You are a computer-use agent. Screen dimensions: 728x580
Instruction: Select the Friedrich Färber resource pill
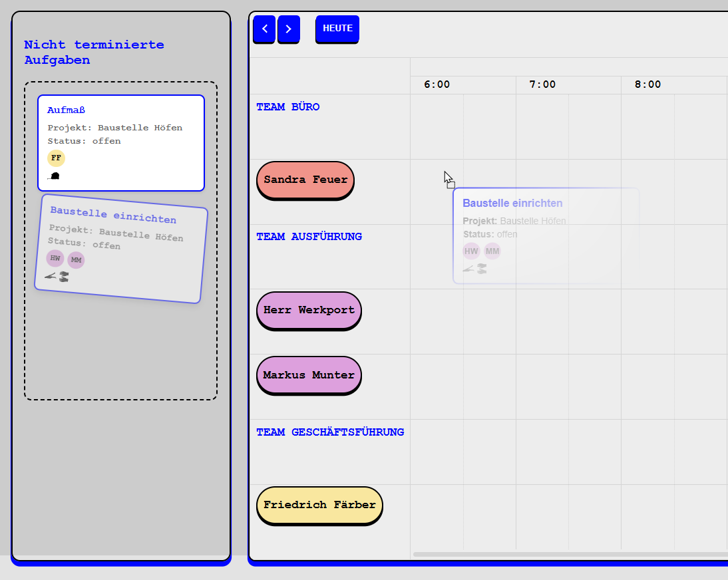tap(319, 505)
